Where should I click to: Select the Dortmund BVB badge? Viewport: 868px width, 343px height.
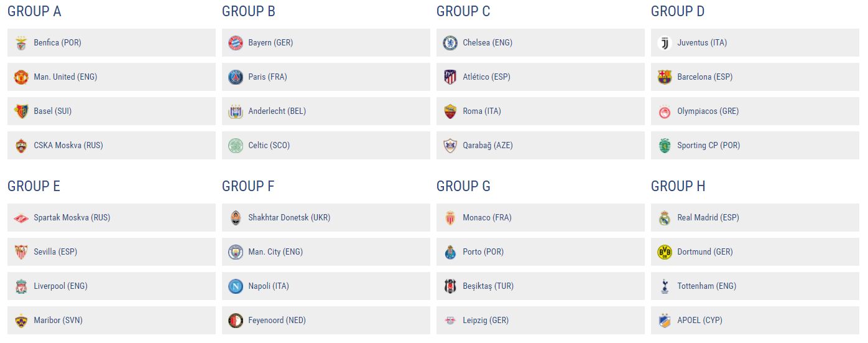pyautogui.click(x=665, y=252)
